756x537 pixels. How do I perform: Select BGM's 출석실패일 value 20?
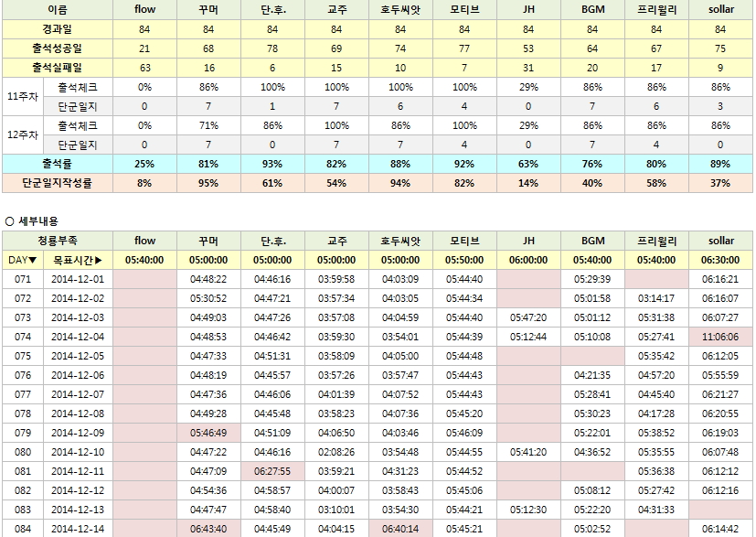(592, 68)
